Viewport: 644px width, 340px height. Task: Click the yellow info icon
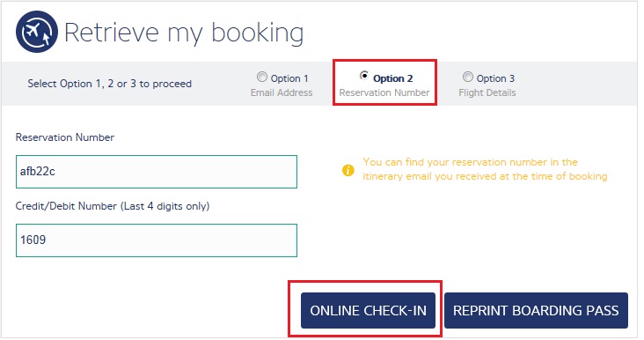[x=348, y=170]
